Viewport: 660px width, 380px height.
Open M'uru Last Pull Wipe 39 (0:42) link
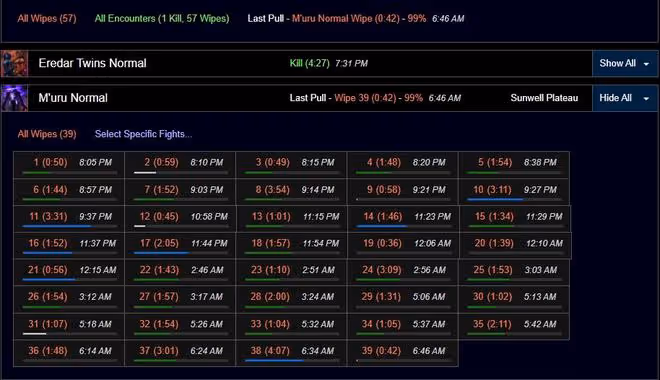point(378,98)
